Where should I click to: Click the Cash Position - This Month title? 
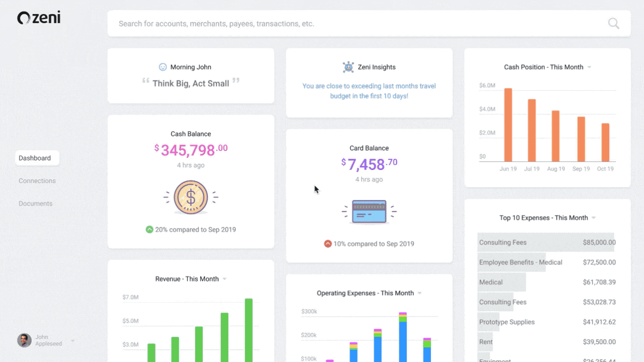pos(544,67)
